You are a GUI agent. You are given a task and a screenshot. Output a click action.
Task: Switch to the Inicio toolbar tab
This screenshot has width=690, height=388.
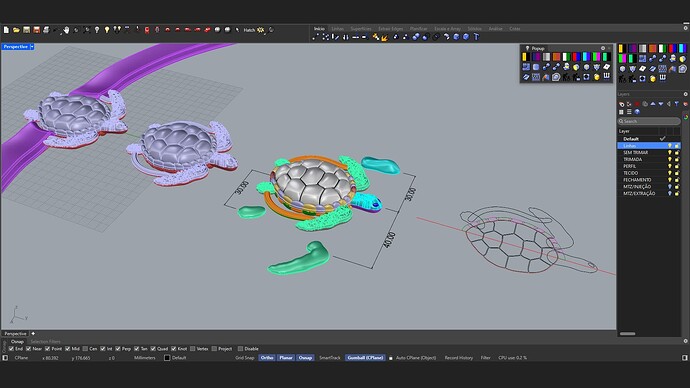(x=319, y=29)
